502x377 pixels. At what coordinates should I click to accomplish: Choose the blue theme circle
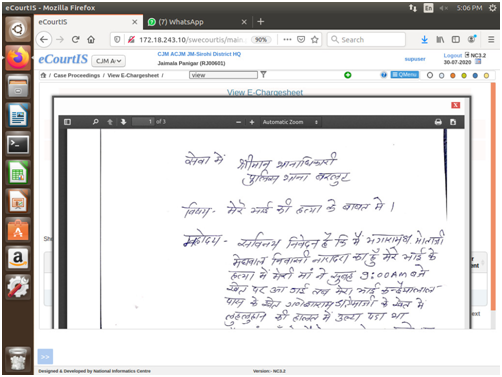pos(475,76)
